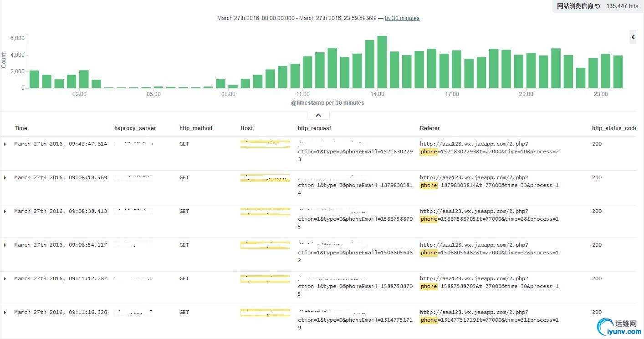
Task: Click the referer with phone=13147751719
Action: point(489,316)
